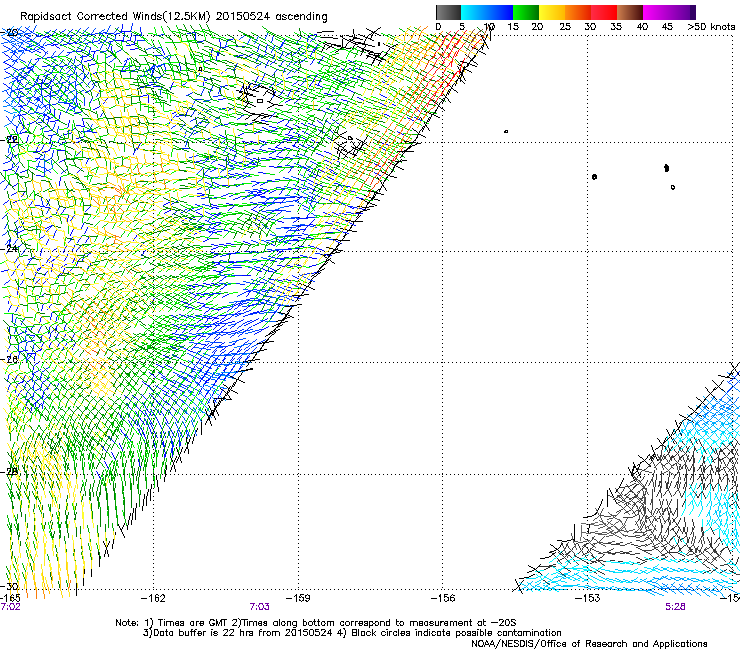Click the gray 0-5 knots color swatch
Screen dimensions: 740x650
pos(448,12)
